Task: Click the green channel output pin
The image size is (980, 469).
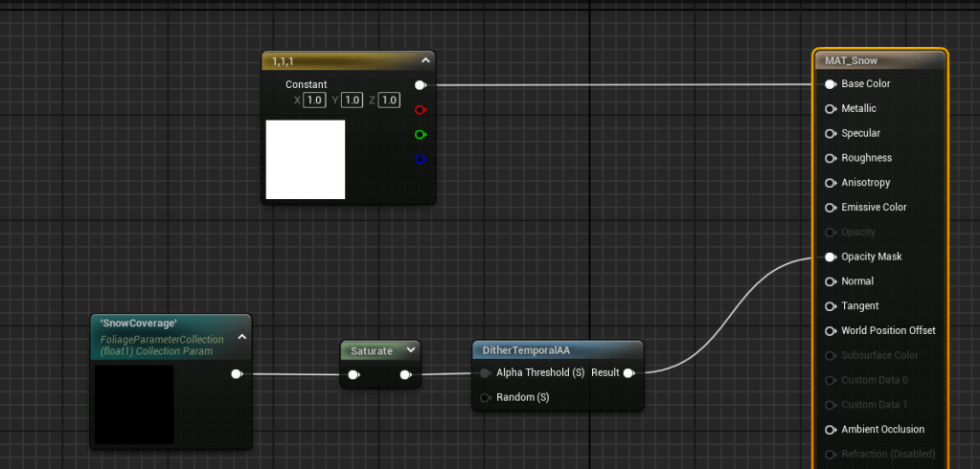Action: [421, 135]
